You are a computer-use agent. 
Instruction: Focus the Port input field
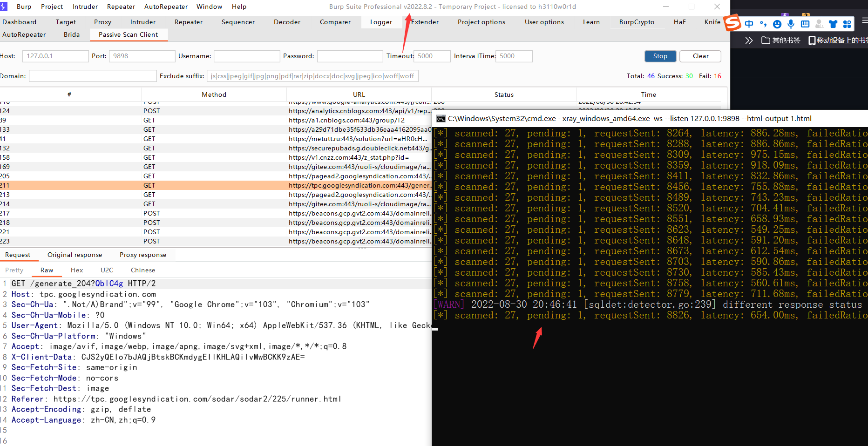[x=142, y=56]
